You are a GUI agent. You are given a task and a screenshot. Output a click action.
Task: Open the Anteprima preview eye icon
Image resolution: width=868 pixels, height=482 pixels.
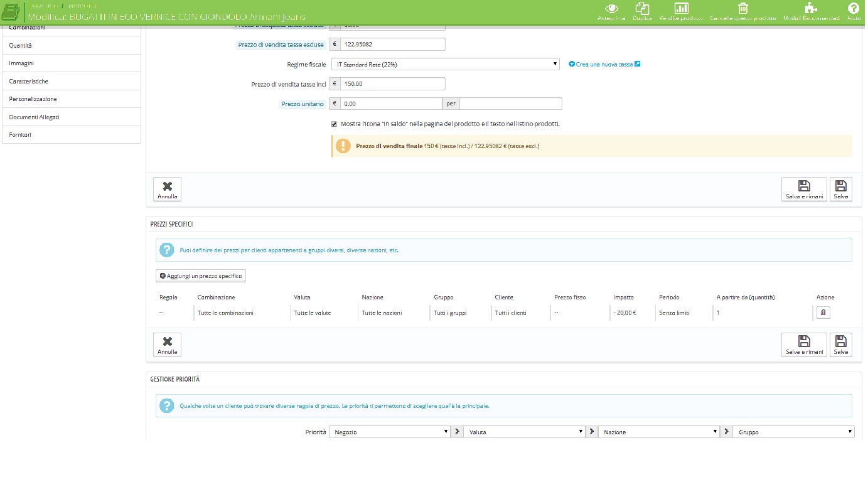[x=611, y=9]
